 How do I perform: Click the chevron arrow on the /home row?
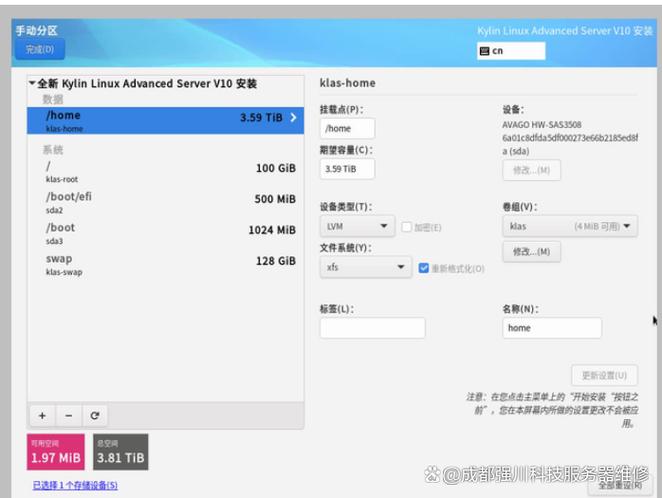[x=293, y=118]
